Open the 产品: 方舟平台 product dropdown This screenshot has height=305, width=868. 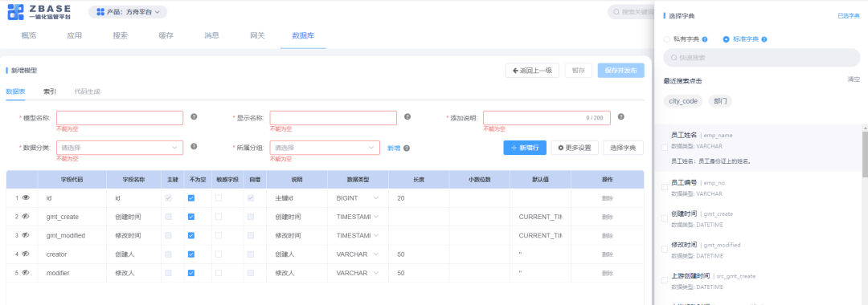[128, 11]
